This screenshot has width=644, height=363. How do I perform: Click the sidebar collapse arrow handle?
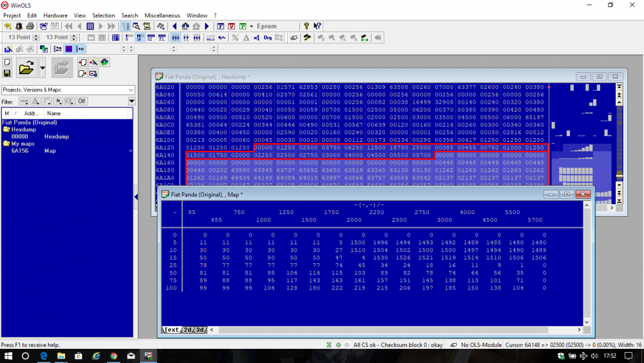tap(136, 197)
